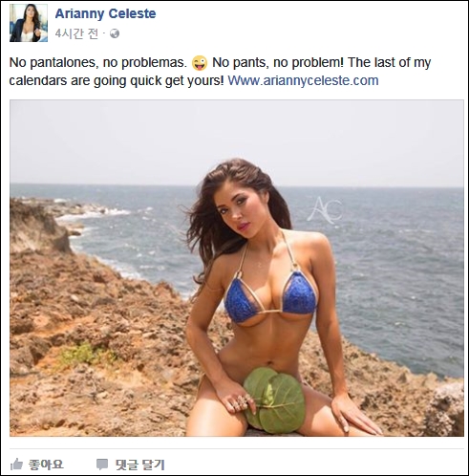Open the Arianny Celeste profile name link

point(105,13)
